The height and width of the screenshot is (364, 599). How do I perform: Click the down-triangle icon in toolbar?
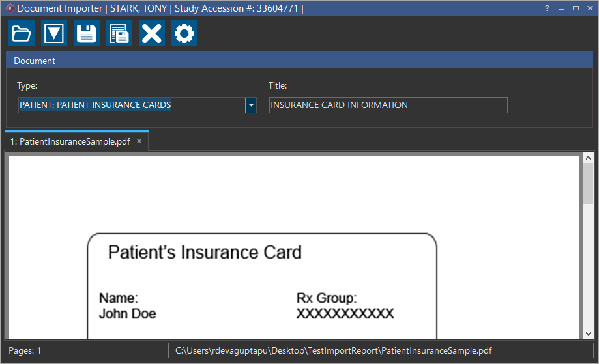54,33
